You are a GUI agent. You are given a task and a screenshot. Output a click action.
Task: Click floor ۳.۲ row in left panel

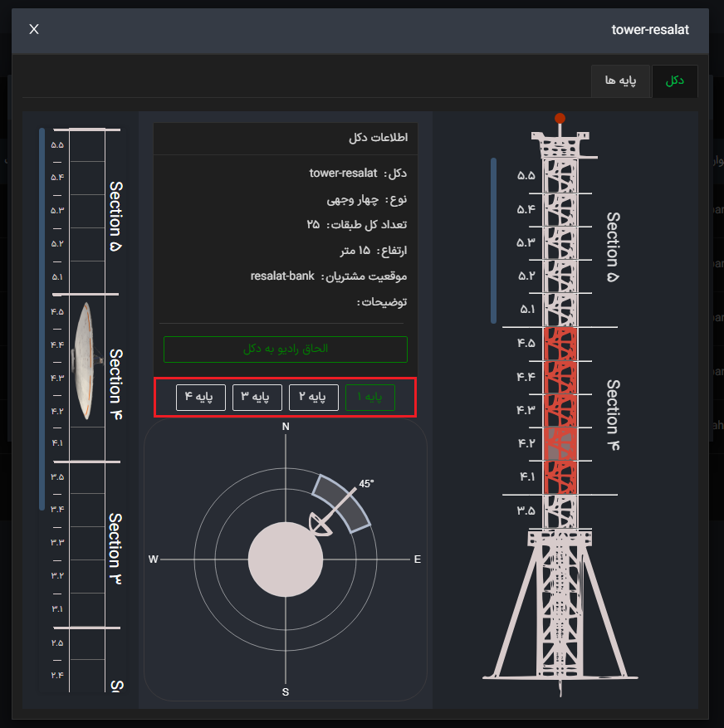tap(87, 577)
